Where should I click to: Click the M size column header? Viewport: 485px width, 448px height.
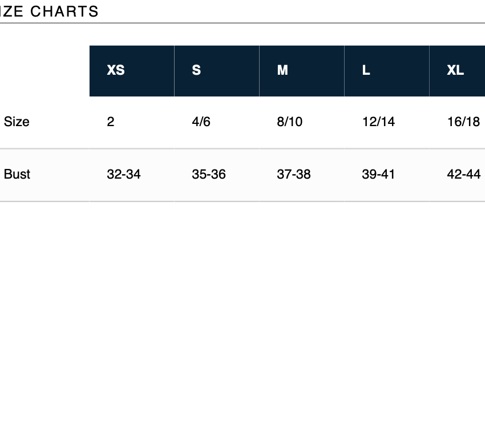click(282, 70)
